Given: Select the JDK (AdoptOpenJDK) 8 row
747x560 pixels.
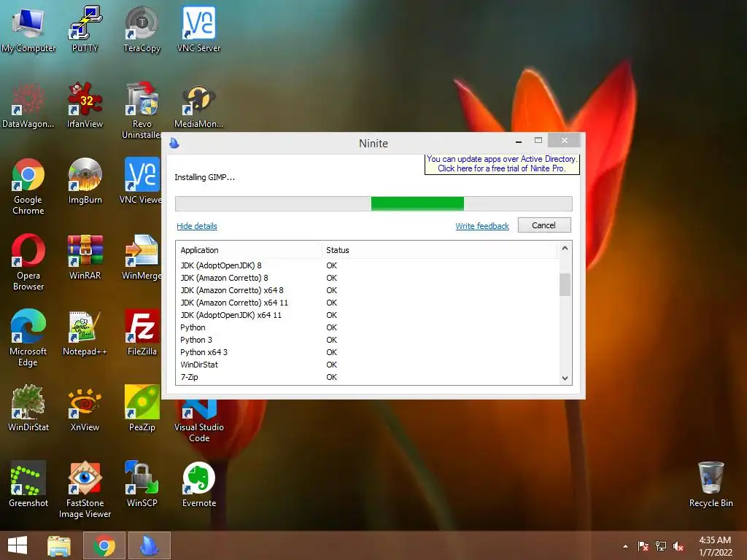Looking at the screenshot, I should [367, 265].
